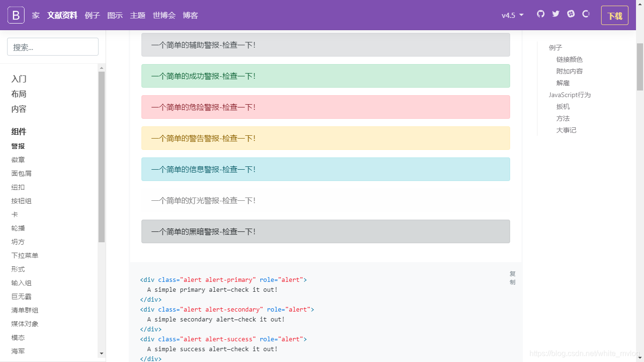Open 警报 in sidebar list
This screenshot has width=644, height=362.
(x=18, y=146)
